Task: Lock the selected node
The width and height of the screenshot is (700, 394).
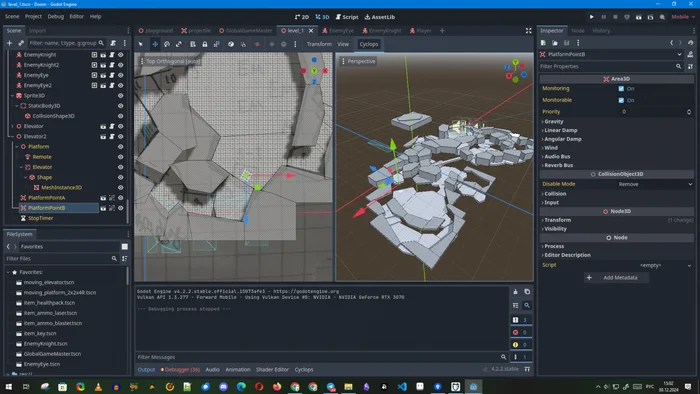Action: [204, 44]
